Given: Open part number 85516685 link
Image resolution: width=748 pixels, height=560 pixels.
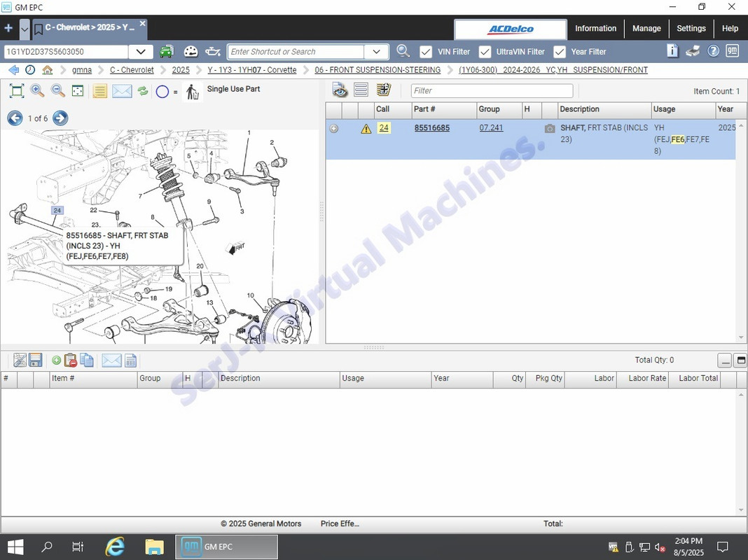Looking at the screenshot, I should tap(431, 127).
